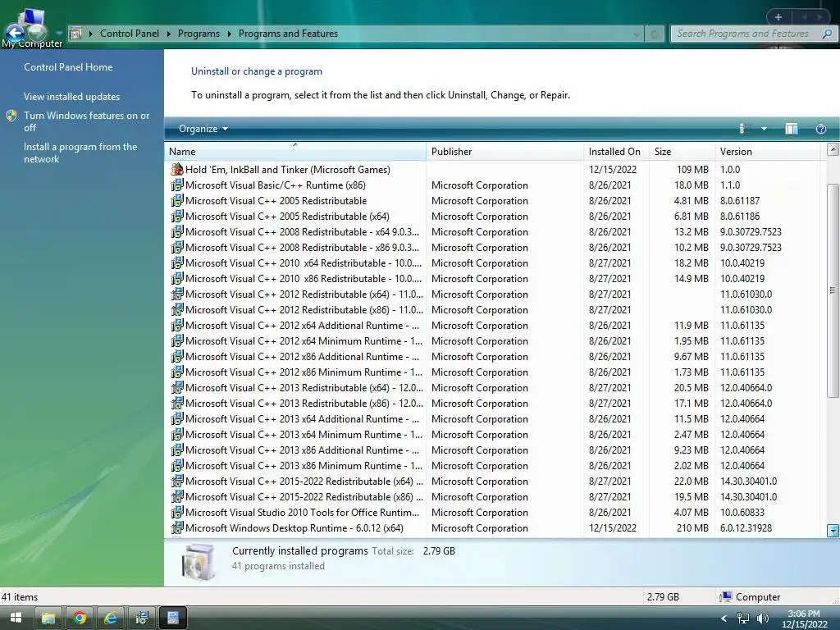
Task: Open the Views dropdown arrow
Action: [x=764, y=129]
